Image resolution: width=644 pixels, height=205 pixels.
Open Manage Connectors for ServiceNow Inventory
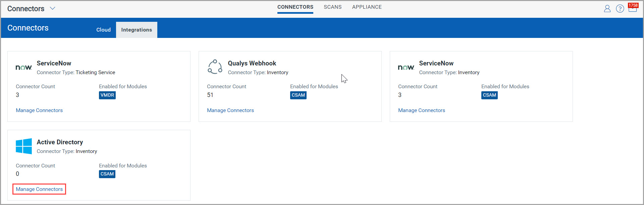422,110
